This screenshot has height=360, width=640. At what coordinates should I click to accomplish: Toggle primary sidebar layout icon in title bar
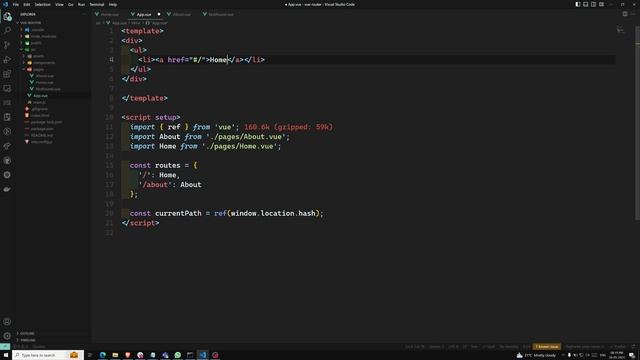[578, 4]
